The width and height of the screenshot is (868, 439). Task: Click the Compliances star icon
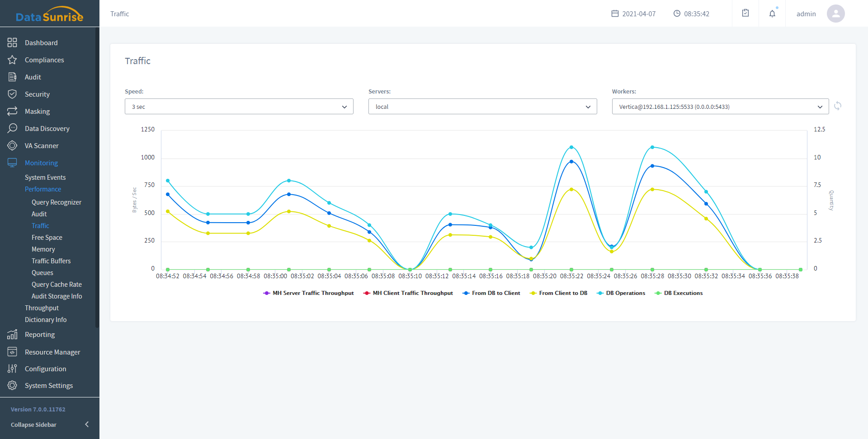point(12,60)
